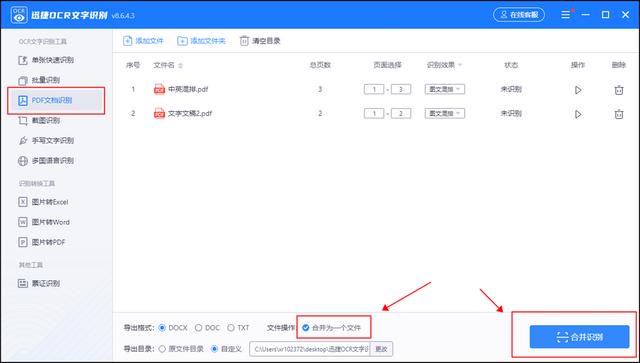
Task: Switch to 批量识别 in sidebar
Action: click(x=40, y=80)
